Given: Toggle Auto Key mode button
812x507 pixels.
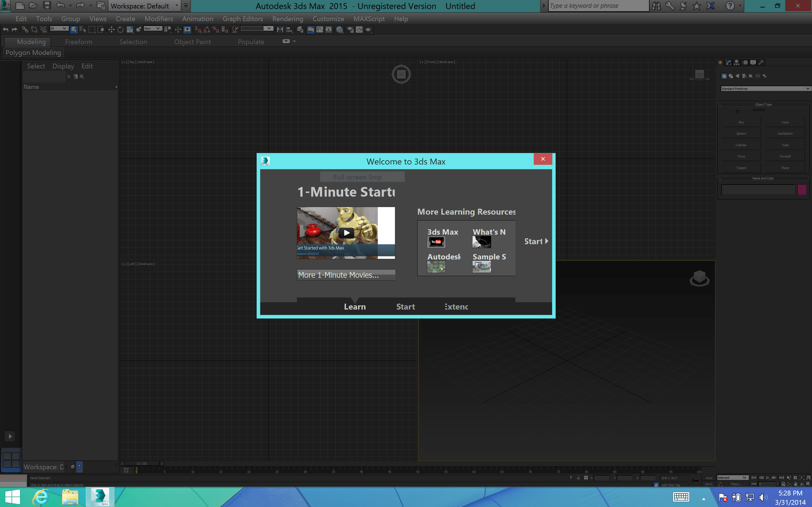Looking at the screenshot, I should (709, 478).
